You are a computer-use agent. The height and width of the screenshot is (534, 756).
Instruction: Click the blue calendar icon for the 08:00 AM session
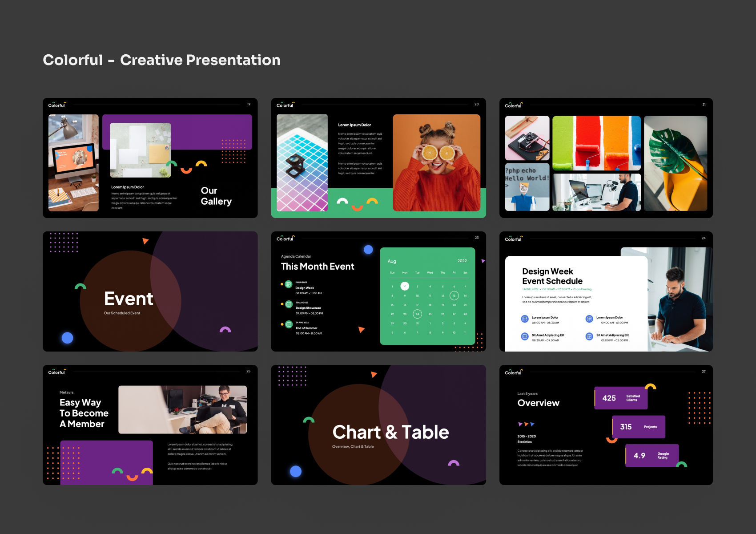(x=525, y=319)
